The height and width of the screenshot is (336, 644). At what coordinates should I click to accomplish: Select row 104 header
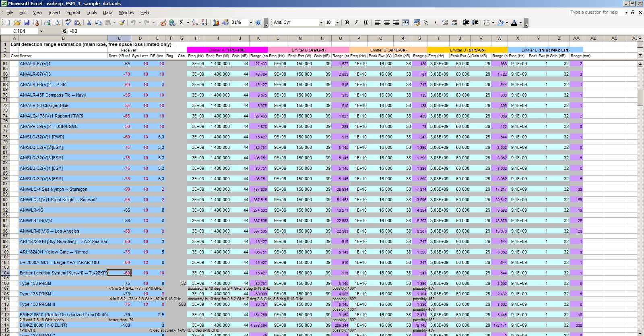[5, 273]
